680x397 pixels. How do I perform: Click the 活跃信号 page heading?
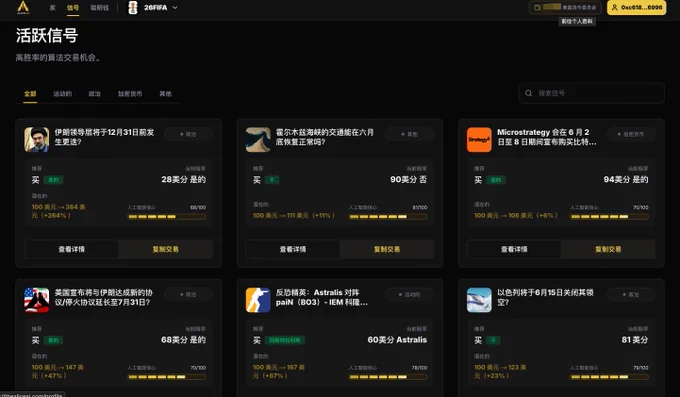point(47,36)
